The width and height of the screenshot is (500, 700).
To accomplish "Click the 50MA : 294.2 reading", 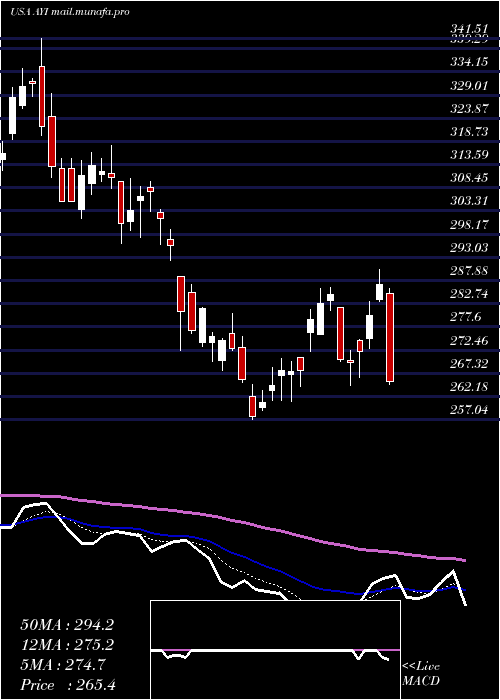I will click(x=67, y=625).
